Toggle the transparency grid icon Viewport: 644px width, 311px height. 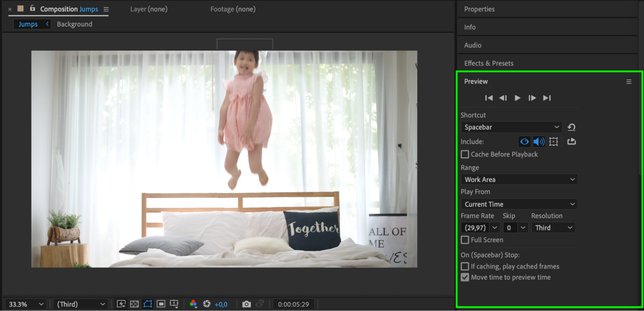coord(134,304)
